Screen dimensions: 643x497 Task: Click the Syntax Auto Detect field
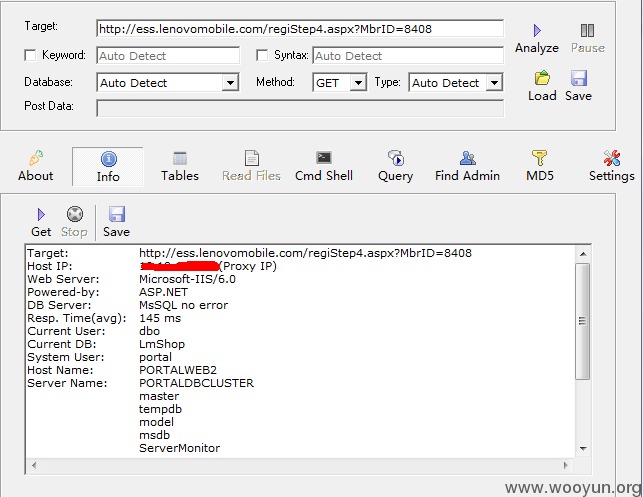click(408, 55)
